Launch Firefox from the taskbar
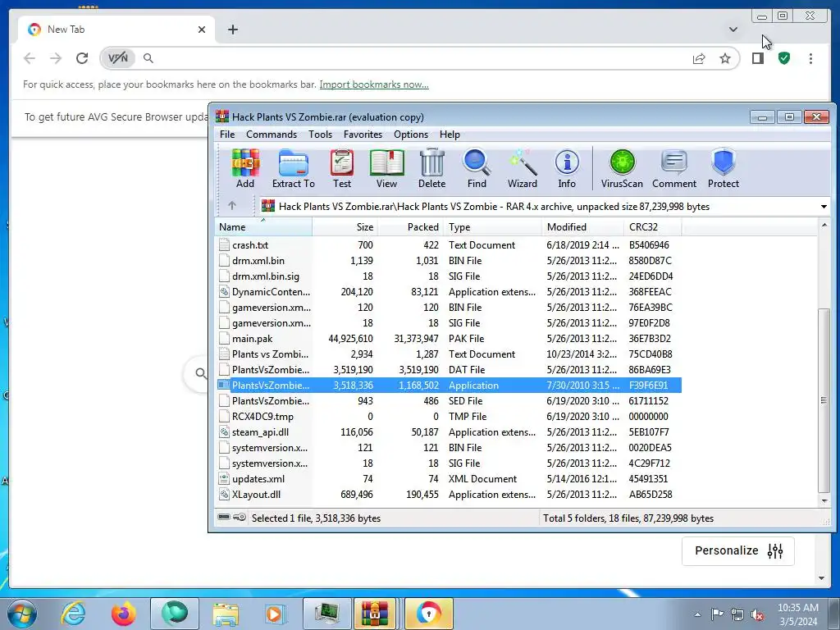This screenshot has height=630, width=840. [x=123, y=614]
